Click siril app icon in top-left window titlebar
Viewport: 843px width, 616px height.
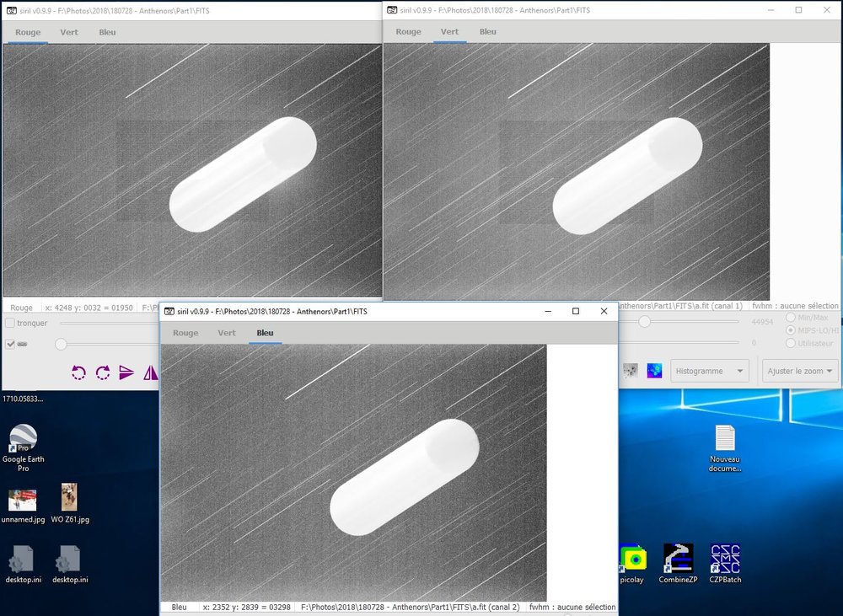click(x=11, y=10)
